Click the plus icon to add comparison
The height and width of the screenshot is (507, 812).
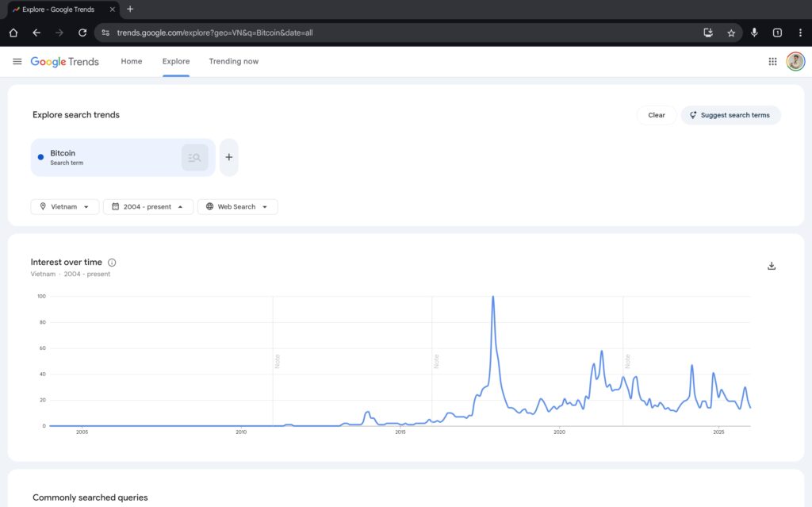coord(228,157)
